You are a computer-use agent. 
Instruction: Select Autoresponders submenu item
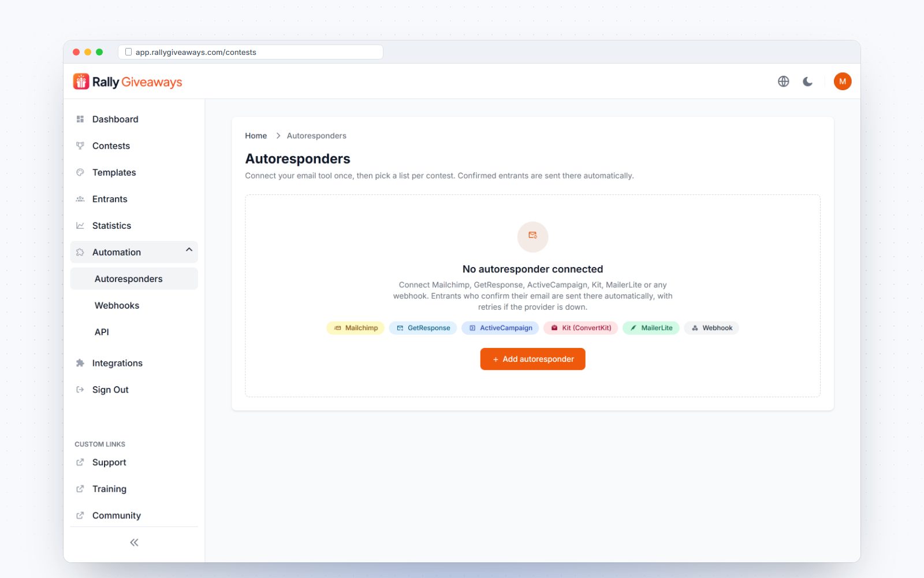[x=134, y=279]
